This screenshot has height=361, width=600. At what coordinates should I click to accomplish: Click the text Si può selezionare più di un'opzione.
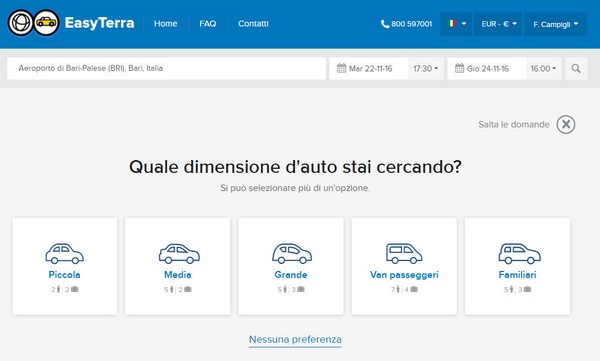tap(295, 188)
